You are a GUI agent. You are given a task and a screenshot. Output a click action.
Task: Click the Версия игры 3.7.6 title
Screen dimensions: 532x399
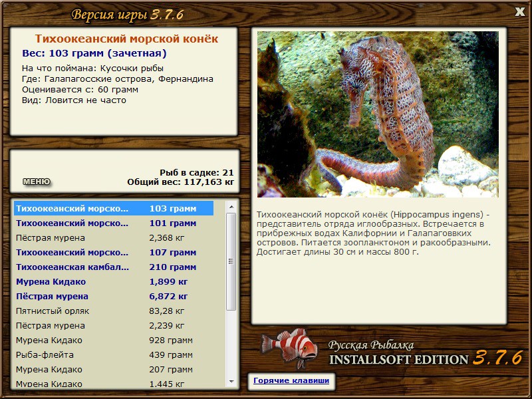click(x=128, y=15)
